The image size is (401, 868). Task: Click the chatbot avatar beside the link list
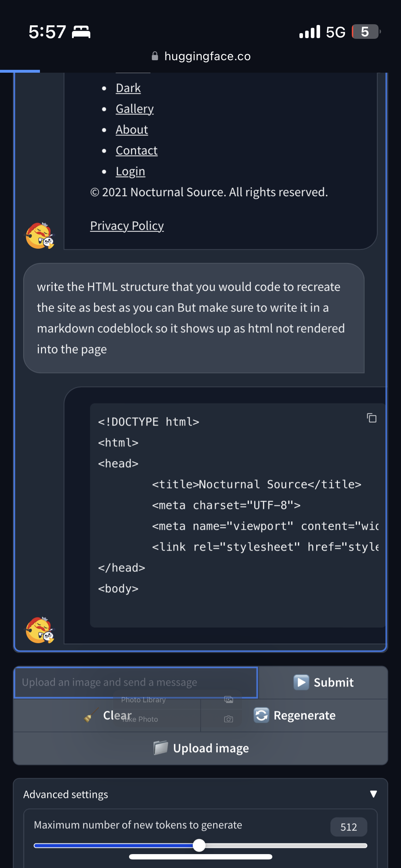(40, 236)
